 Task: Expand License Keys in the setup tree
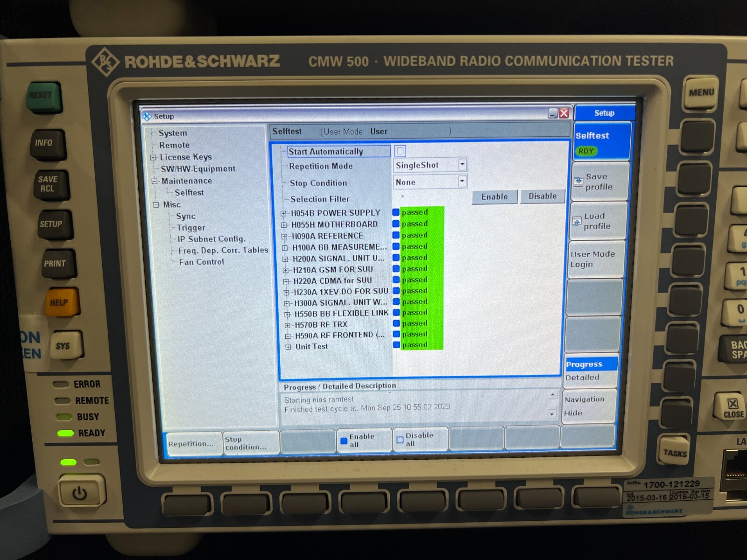153,158
